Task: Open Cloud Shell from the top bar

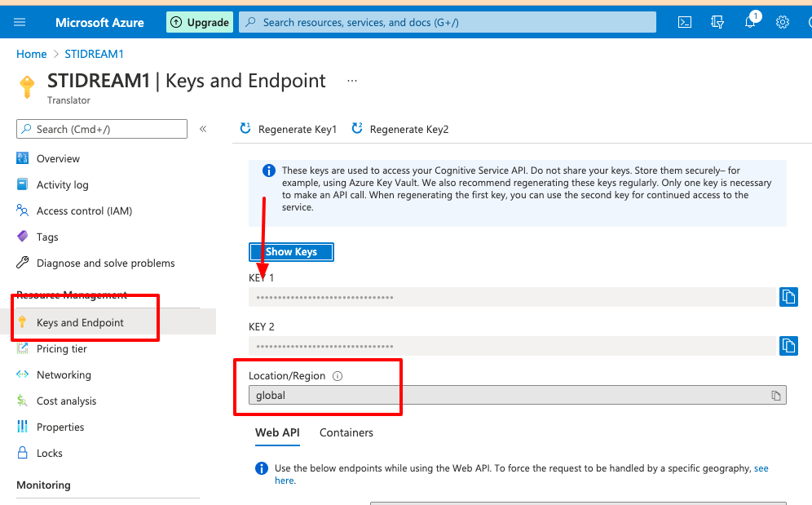Action: (685, 22)
